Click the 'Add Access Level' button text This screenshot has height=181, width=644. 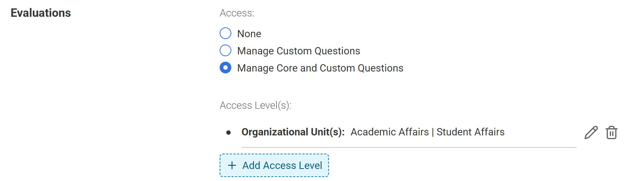pyautogui.click(x=282, y=166)
